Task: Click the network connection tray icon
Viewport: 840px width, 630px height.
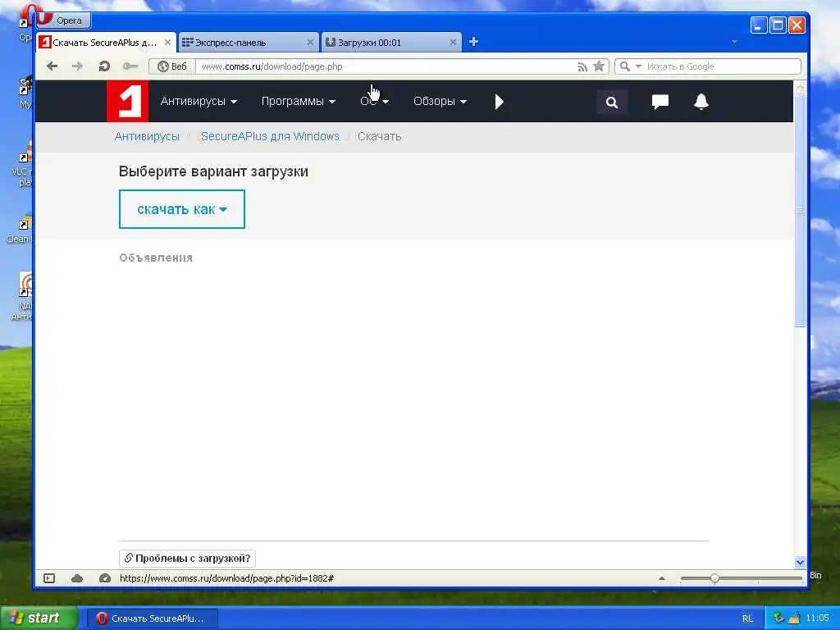Action: pos(778,619)
